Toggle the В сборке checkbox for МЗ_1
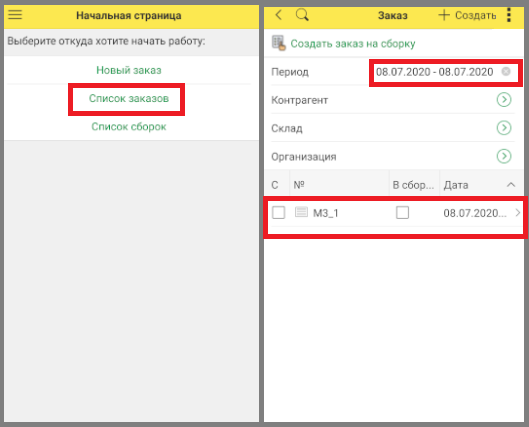Viewport: 529px width, 427px height. pyautogui.click(x=402, y=212)
